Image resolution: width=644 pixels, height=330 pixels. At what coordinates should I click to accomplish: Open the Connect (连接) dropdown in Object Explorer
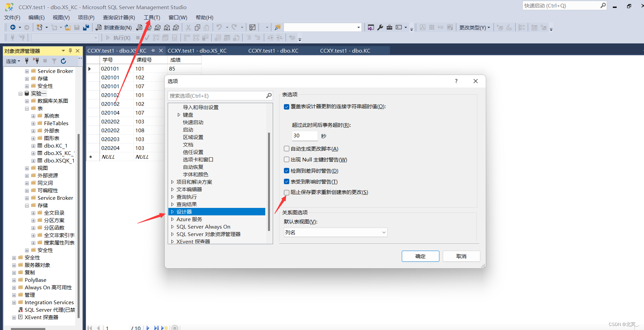click(13, 61)
